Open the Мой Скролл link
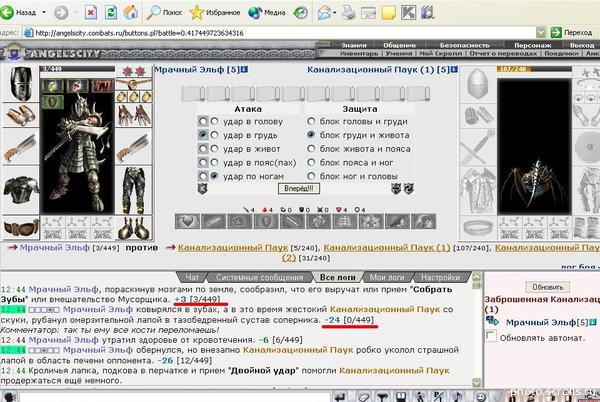 440,54
